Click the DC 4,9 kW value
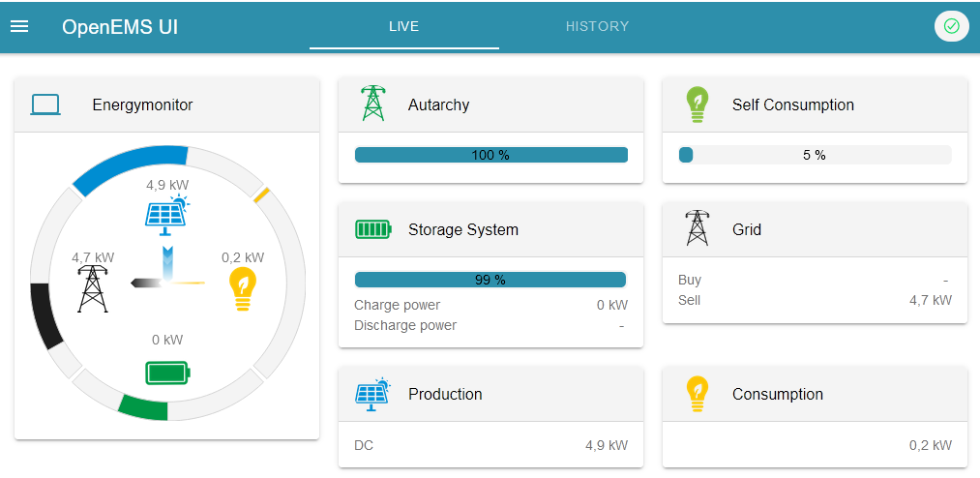The width and height of the screenshot is (980, 478). [607, 445]
